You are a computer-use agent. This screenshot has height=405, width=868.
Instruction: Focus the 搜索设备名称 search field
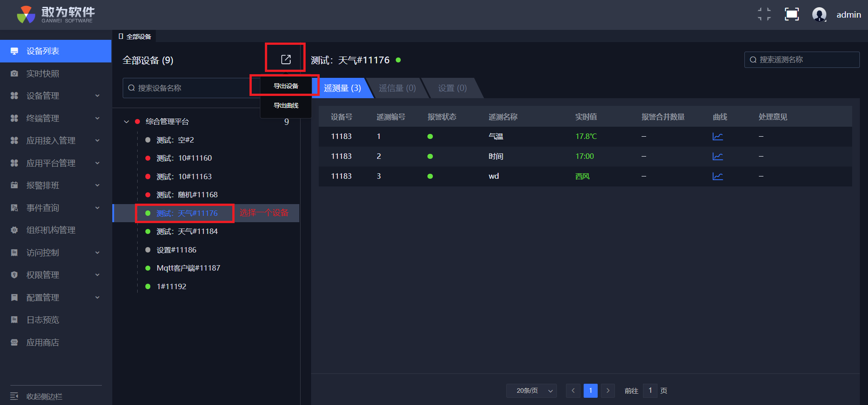pos(192,88)
